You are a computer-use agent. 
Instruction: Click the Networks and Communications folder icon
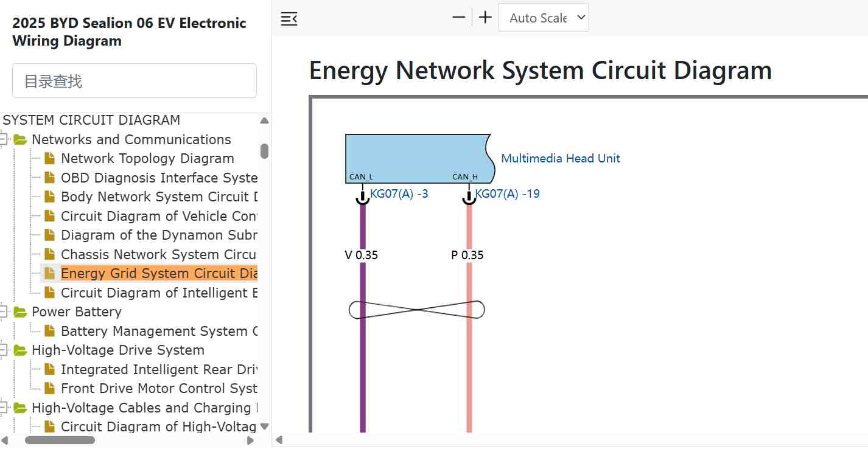[x=20, y=139]
